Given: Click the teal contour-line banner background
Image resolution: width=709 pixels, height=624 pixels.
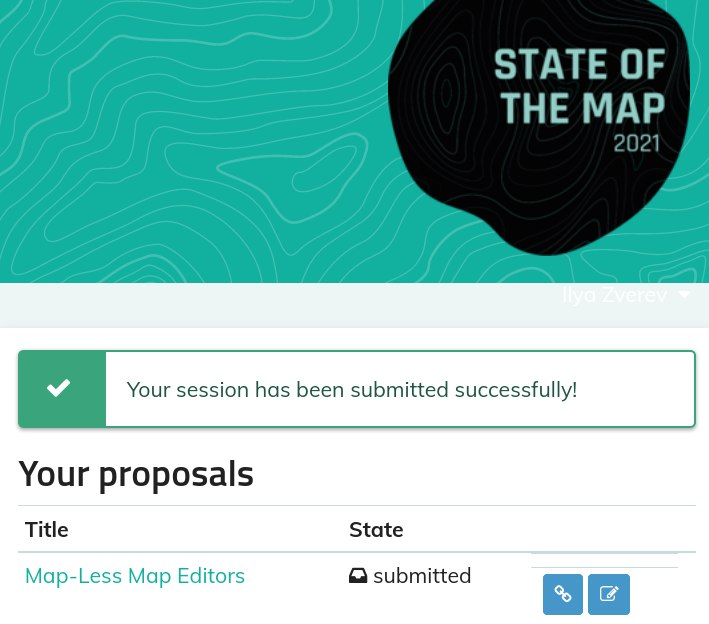Looking at the screenshot, I should (190, 136).
